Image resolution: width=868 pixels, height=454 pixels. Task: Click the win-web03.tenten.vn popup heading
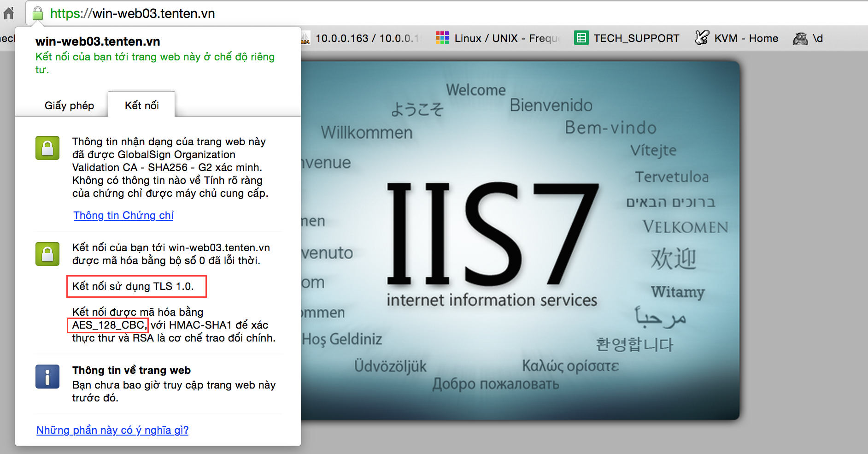(98, 41)
